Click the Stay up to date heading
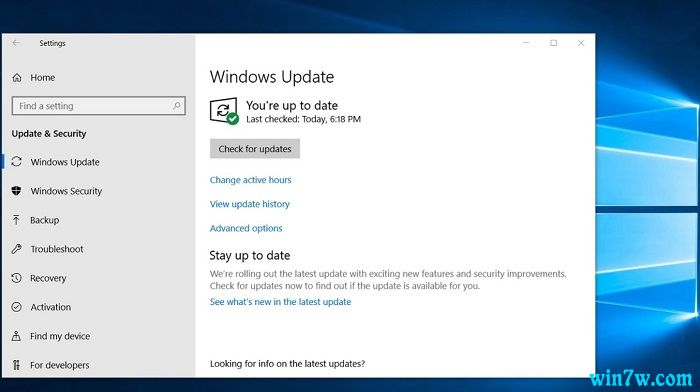Screen dimensions: 700x392 (x=250, y=255)
